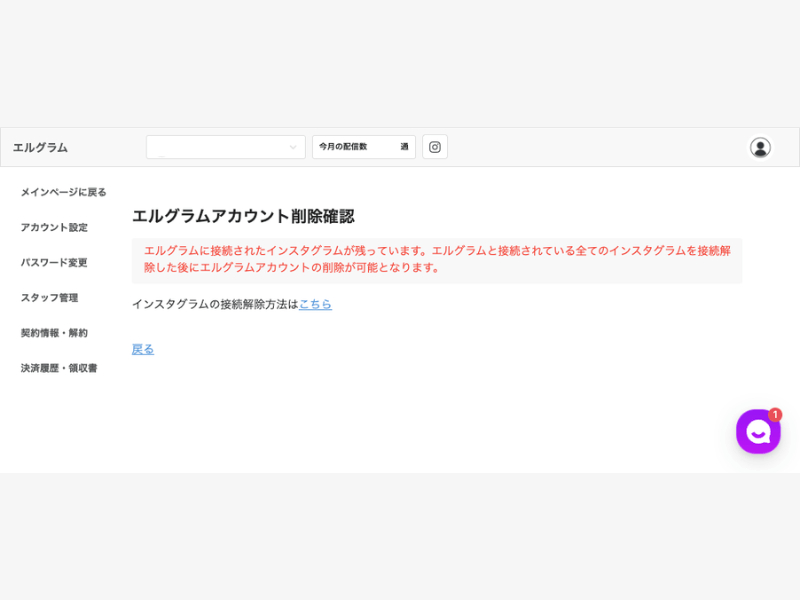Open 決済履歴・領収書 sidebar item

click(x=59, y=368)
